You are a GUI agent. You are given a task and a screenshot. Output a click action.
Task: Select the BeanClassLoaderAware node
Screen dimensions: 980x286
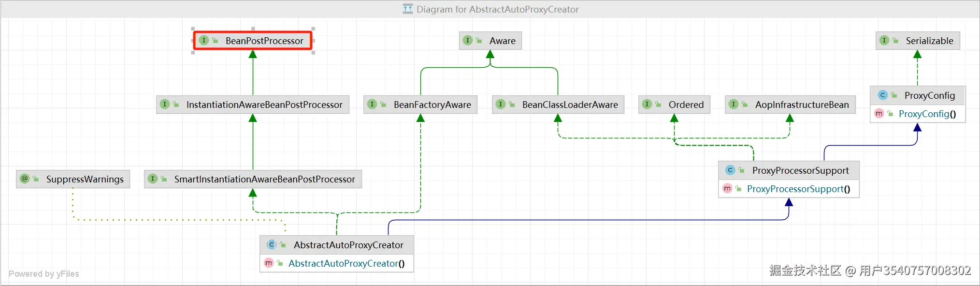point(558,105)
